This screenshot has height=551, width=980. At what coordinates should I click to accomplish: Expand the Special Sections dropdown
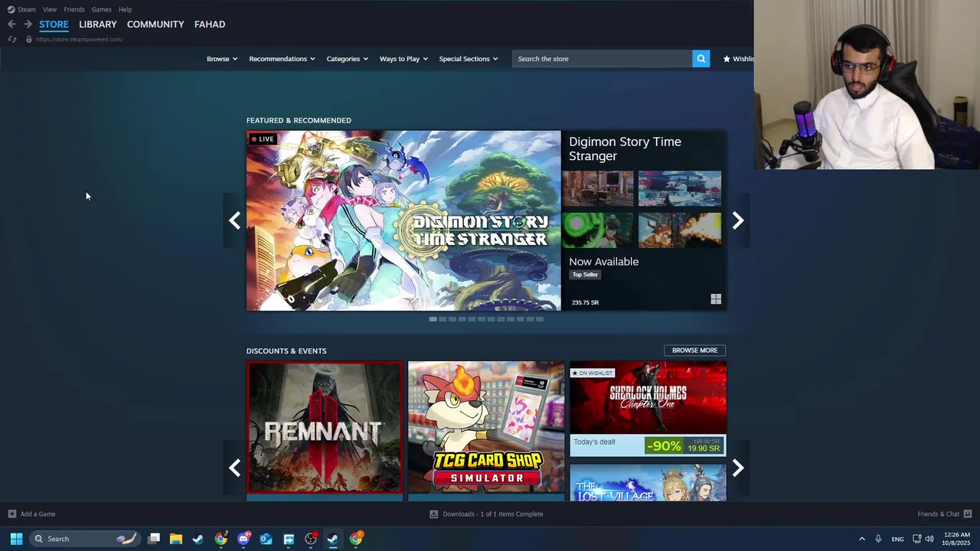tap(469, 59)
